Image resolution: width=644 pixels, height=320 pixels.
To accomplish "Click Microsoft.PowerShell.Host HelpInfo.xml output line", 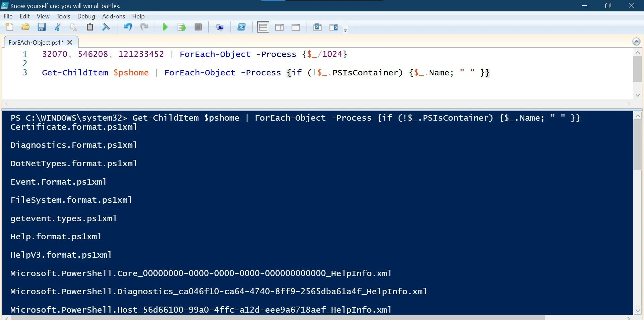I will (201, 310).
